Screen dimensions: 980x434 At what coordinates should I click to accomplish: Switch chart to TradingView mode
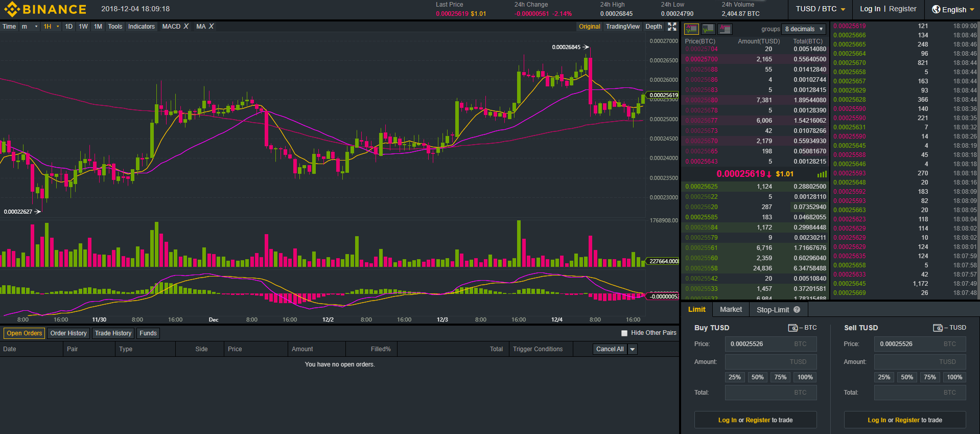[622, 27]
